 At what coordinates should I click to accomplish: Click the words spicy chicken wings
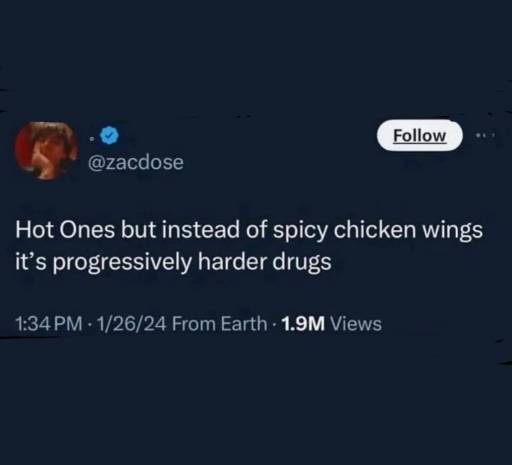(378, 231)
